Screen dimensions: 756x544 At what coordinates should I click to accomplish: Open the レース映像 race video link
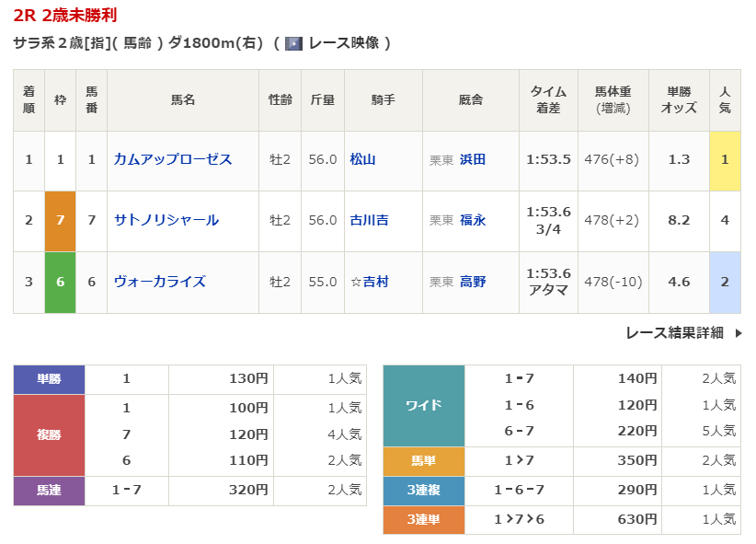tap(343, 43)
